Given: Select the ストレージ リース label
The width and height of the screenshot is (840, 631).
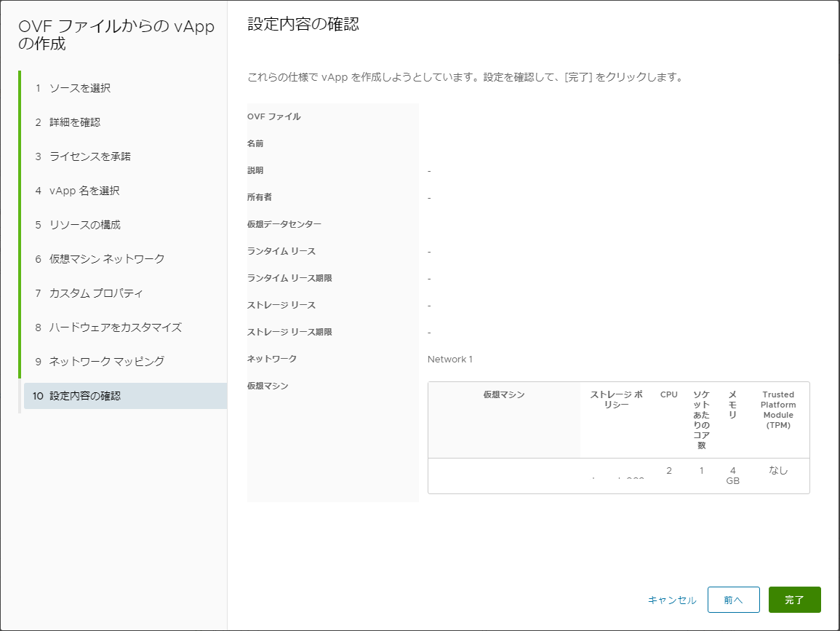Looking at the screenshot, I should [281, 304].
